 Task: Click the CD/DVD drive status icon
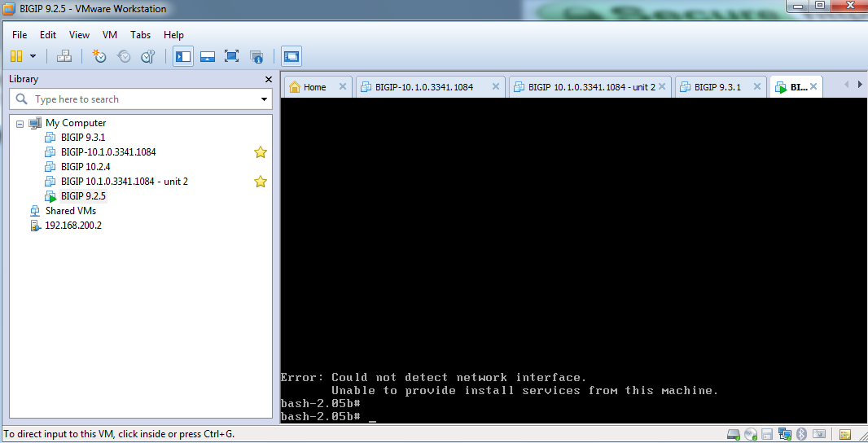tap(751, 434)
